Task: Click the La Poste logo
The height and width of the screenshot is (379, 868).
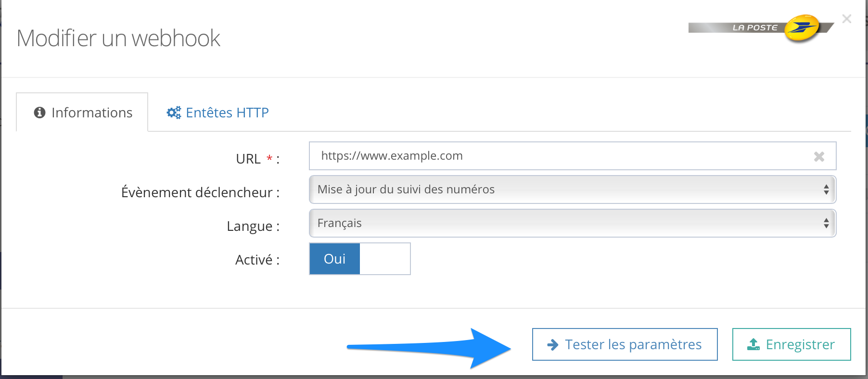Action: [761, 28]
